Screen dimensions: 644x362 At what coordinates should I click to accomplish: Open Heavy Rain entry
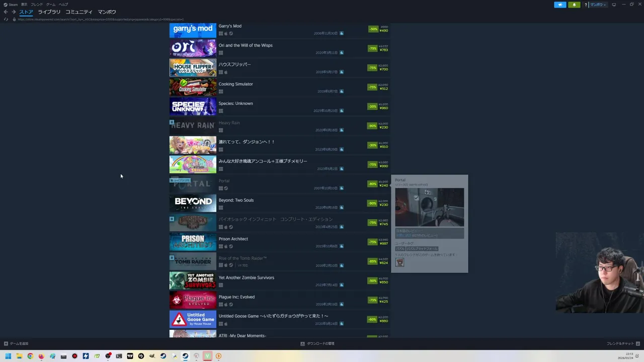tap(280, 126)
